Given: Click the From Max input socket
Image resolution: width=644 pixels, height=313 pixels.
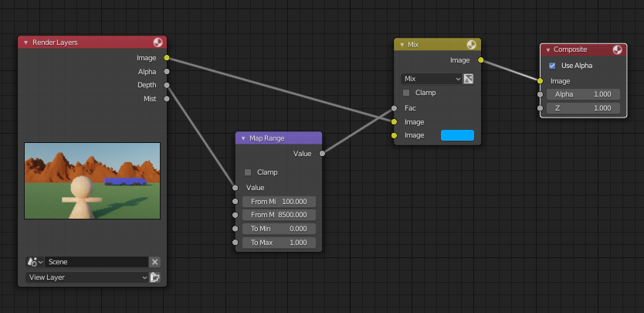Looking at the screenshot, I should pyautogui.click(x=235, y=215).
